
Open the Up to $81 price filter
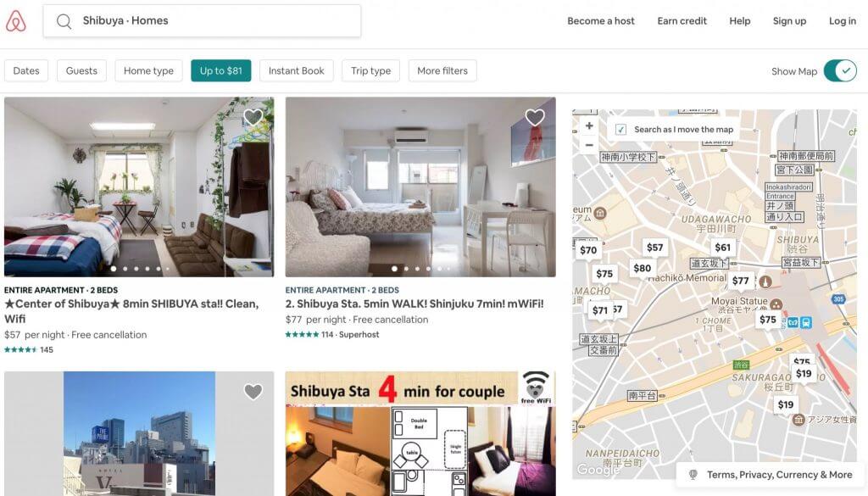coord(221,71)
